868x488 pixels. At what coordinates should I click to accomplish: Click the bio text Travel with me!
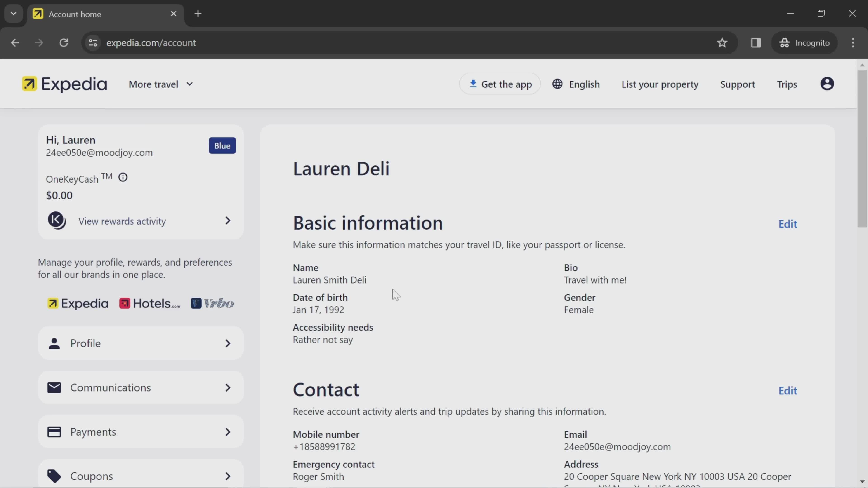pyautogui.click(x=595, y=280)
